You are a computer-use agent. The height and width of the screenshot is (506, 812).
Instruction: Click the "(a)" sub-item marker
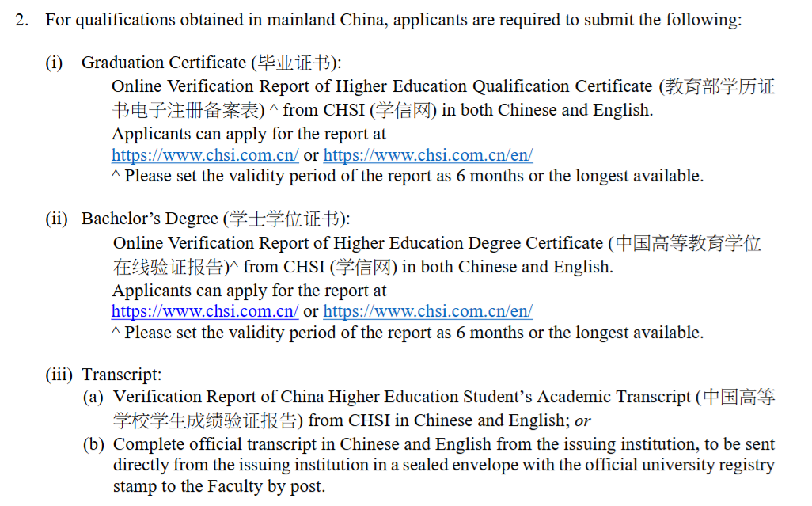[93, 397]
